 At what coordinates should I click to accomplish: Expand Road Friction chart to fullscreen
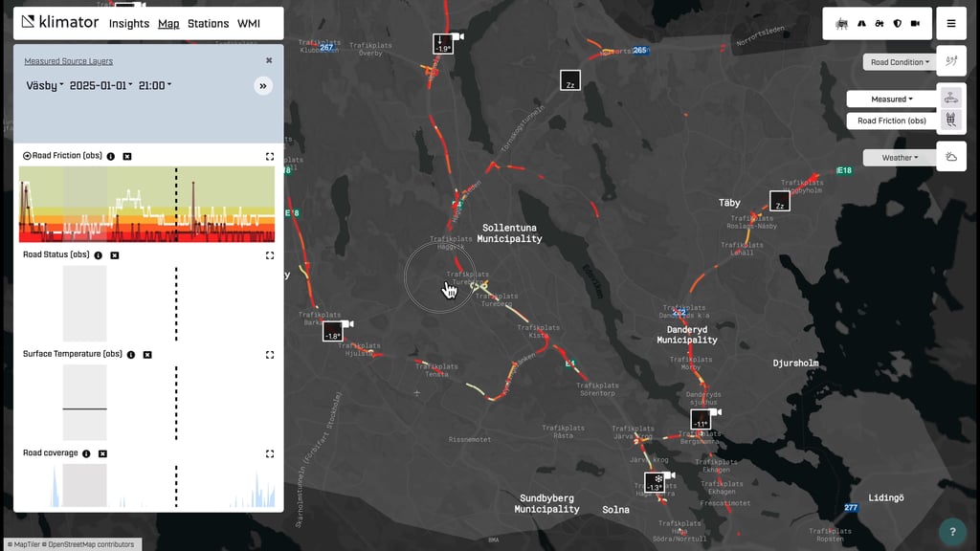coord(270,156)
